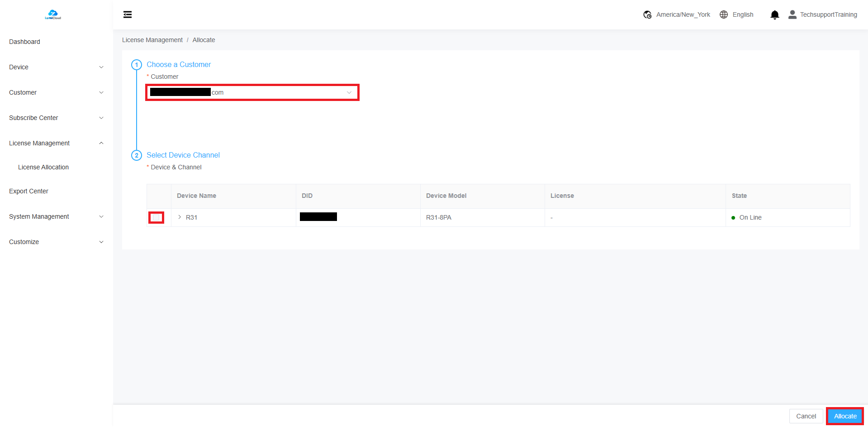The height and width of the screenshot is (427, 868).
Task: Check the R31 device row checkbox
Action: (156, 218)
